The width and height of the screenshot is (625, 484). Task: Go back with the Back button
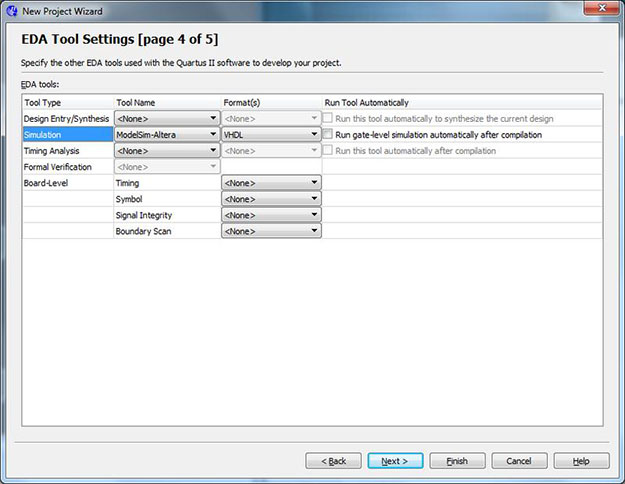(333, 461)
